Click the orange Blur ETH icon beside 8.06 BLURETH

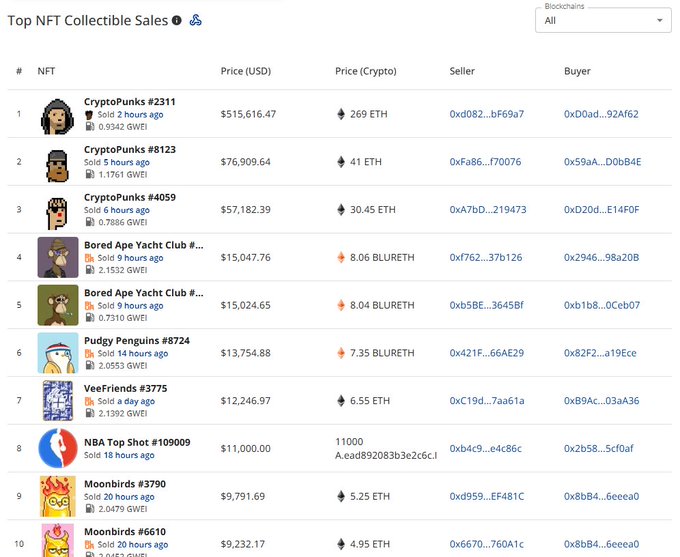click(341, 257)
